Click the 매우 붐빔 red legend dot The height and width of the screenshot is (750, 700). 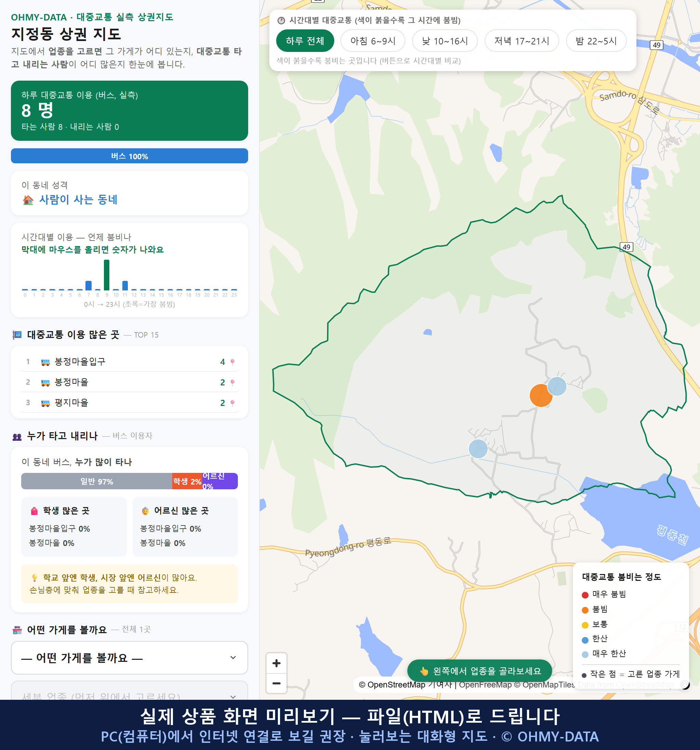coord(585,595)
